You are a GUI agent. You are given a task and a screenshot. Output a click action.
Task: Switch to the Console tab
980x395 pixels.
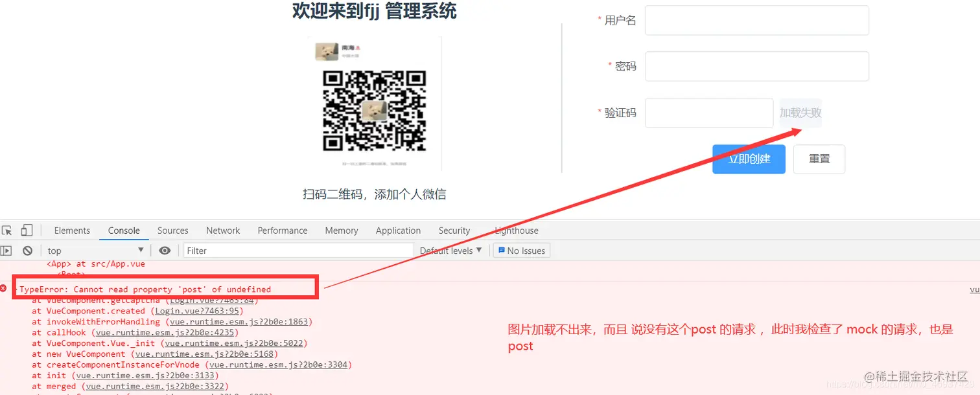pyautogui.click(x=124, y=231)
